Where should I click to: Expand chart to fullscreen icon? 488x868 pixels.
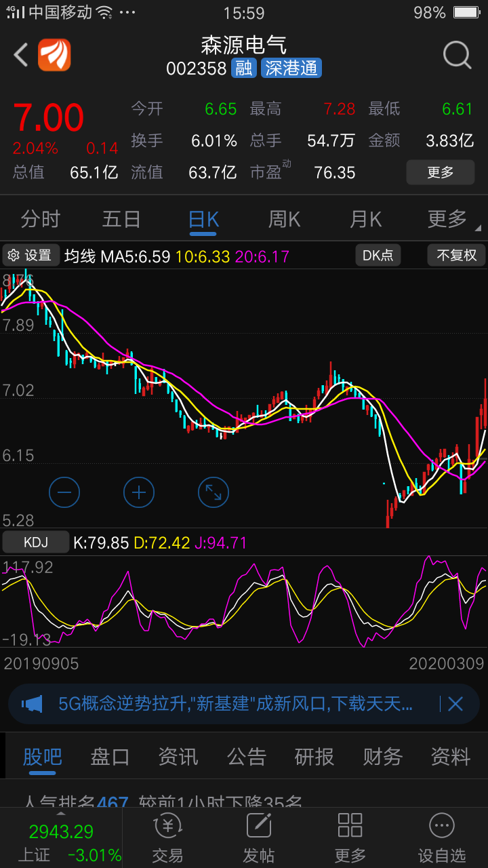pos(213,492)
